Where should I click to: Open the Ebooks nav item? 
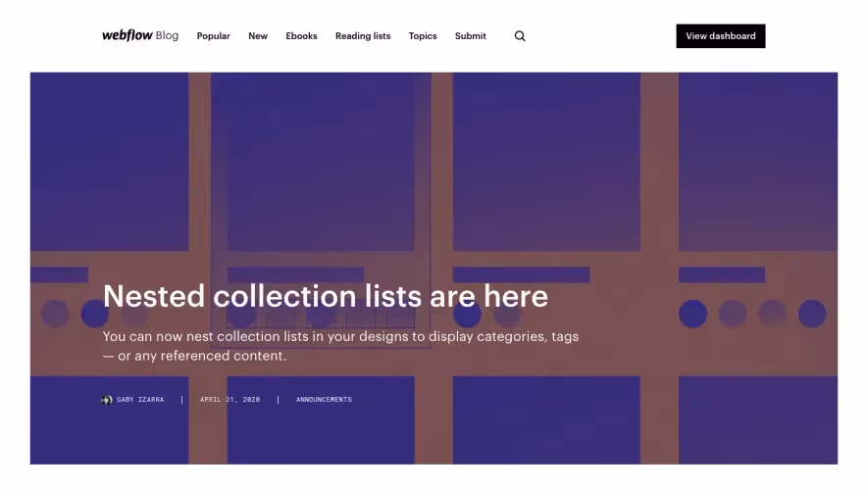pos(301,36)
